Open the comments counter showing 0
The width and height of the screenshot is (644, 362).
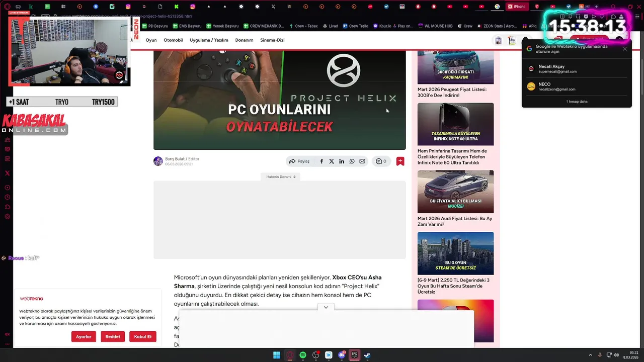pyautogui.click(x=381, y=161)
